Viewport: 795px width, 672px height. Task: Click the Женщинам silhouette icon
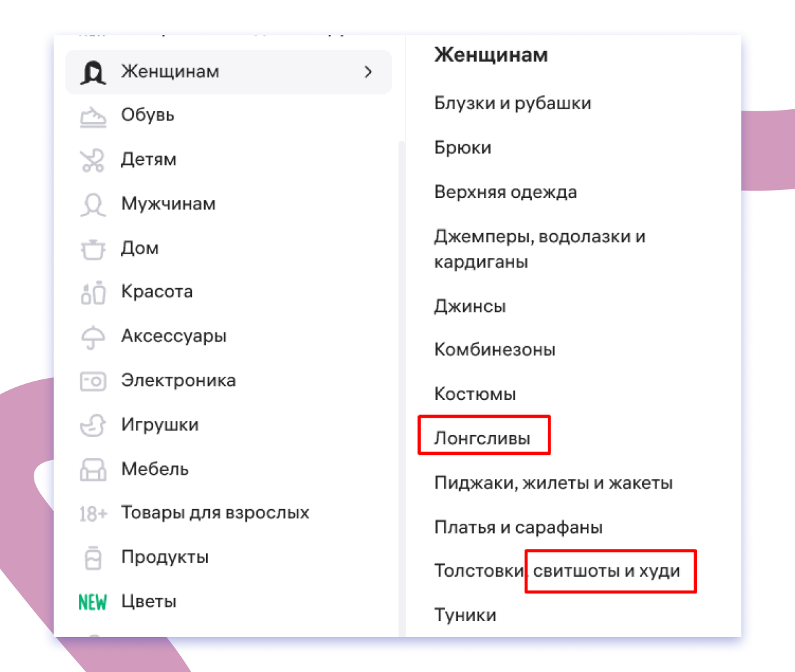point(93,72)
